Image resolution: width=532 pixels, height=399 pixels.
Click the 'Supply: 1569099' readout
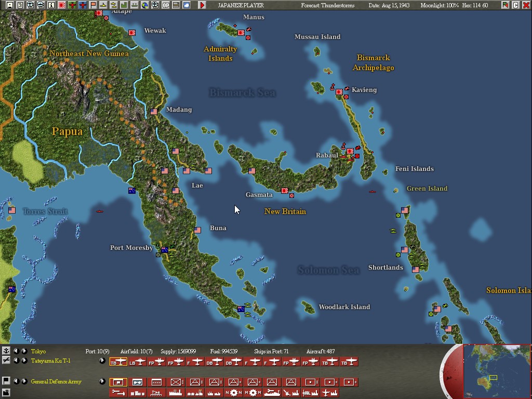pyautogui.click(x=178, y=351)
